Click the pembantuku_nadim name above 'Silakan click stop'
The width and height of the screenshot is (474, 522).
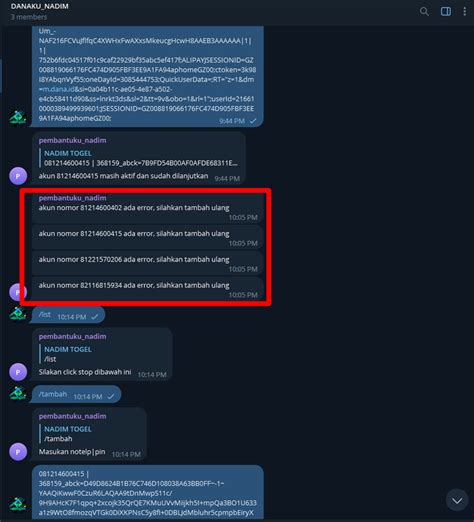click(72, 336)
